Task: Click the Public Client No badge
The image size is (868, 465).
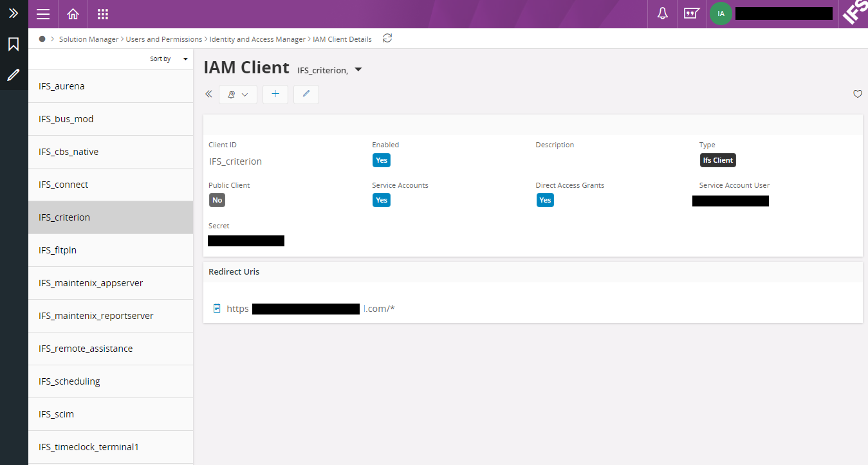Action: coord(217,200)
